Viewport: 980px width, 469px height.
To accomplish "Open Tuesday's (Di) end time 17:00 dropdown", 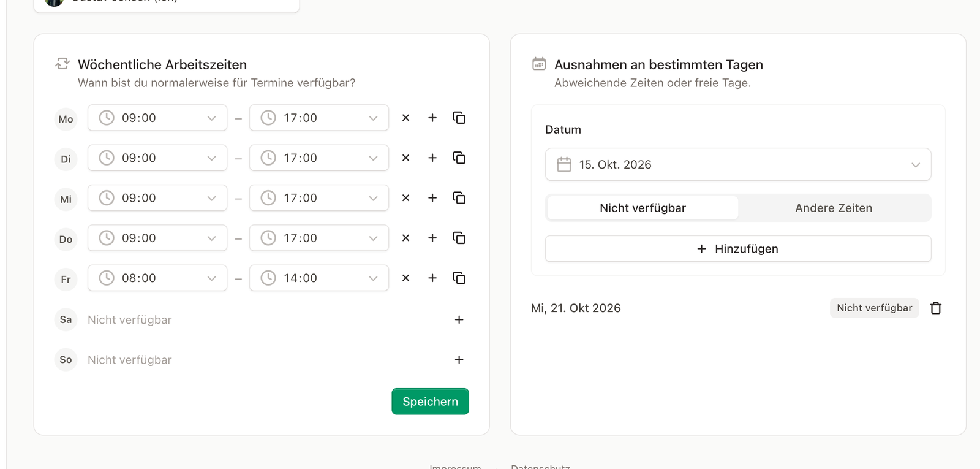I will tap(319, 158).
